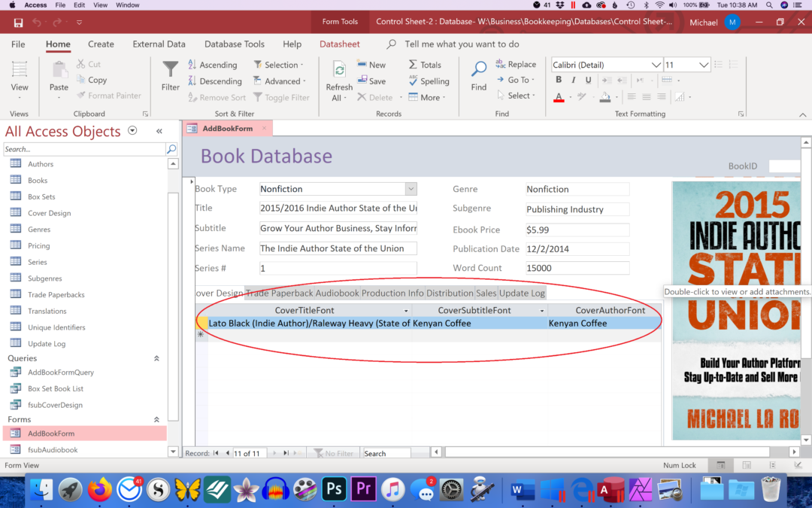Click the Title input field

pyautogui.click(x=338, y=208)
